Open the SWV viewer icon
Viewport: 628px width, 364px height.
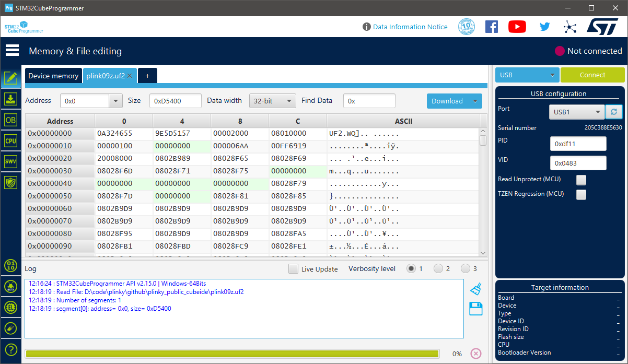[10, 161]
